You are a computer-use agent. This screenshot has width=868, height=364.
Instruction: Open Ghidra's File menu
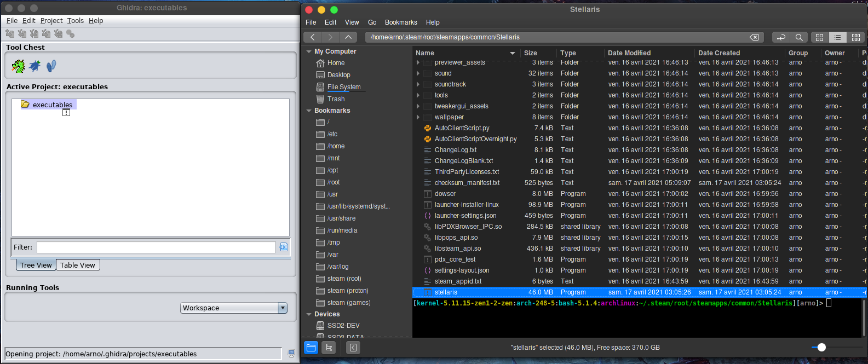tap(12, 21)
